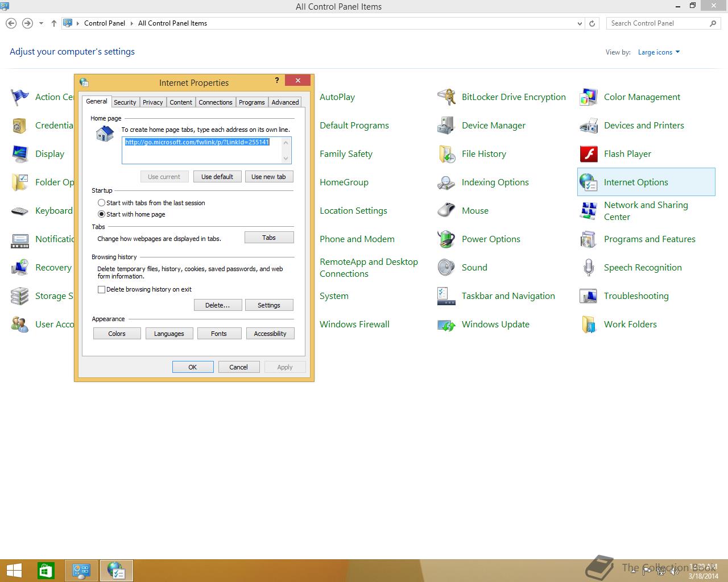The image size is (728, 582).
Task: Open the Storage Spaces icon
Action: [x=20, y=296]
